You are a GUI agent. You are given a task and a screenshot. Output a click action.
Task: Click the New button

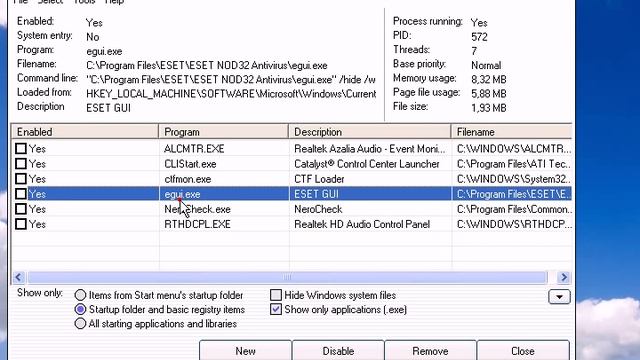coord(245,351)
